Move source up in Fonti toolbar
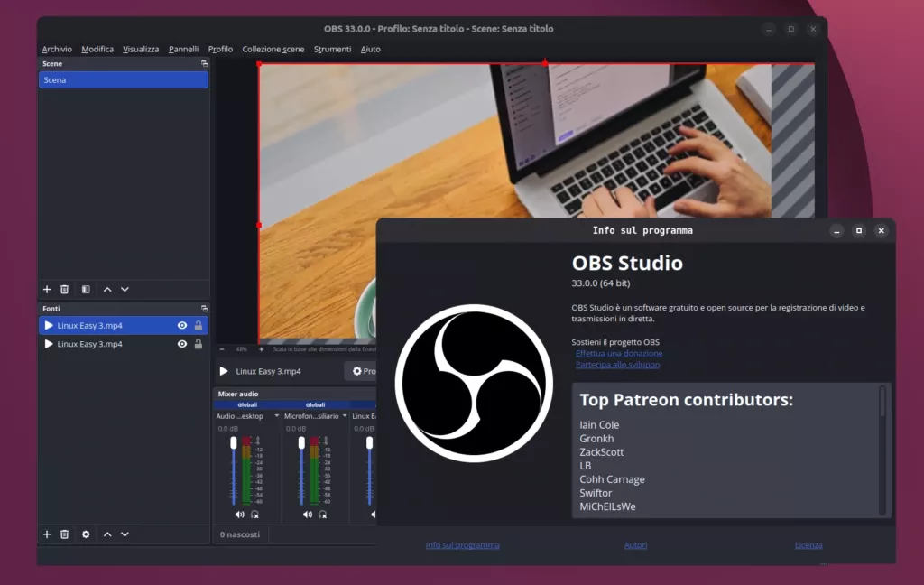 pos(107,534)
